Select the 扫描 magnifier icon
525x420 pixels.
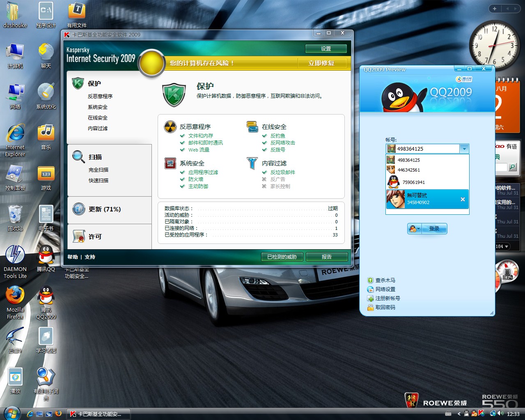click(x=78, y=157)
